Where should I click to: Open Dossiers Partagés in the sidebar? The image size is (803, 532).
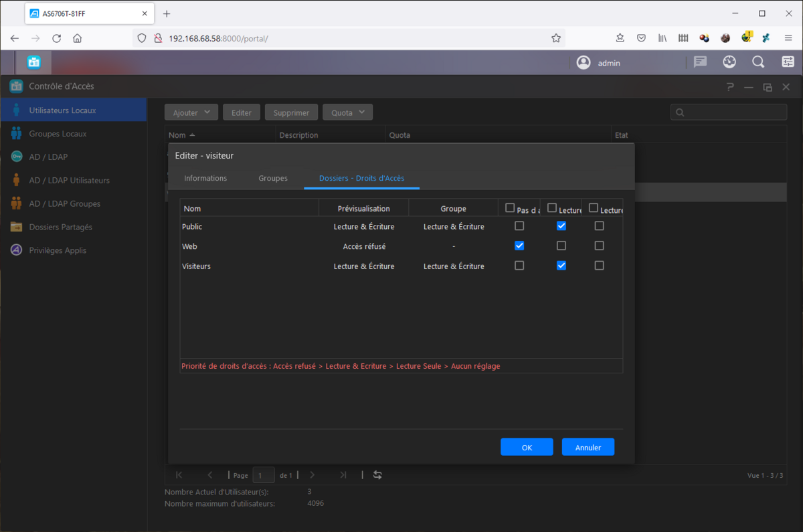[x=74, y=227]
